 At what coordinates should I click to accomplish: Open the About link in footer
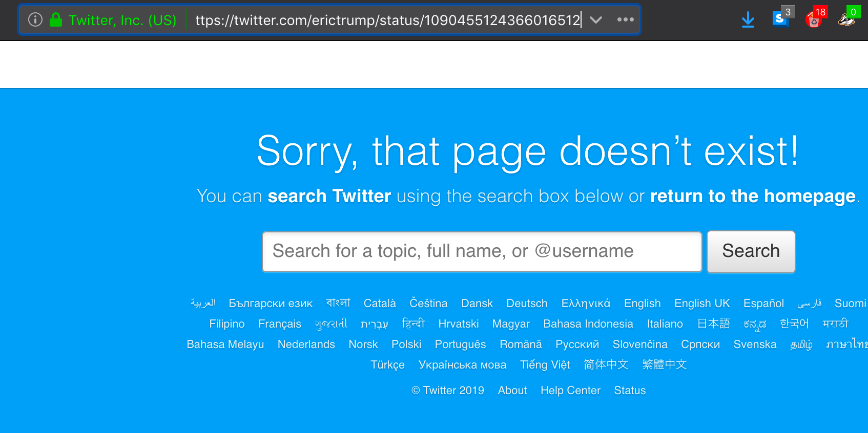coord(512,391)
